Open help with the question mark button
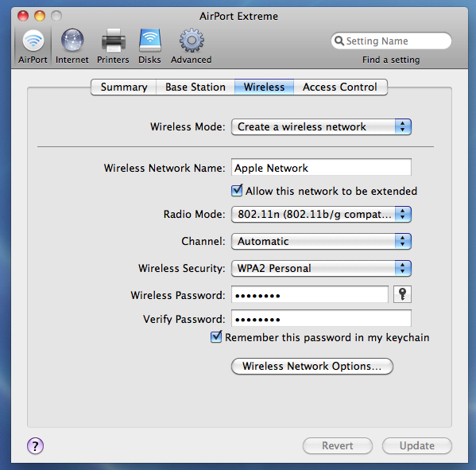The height and width of the screenshot is (470, 476). click(35, 445)
